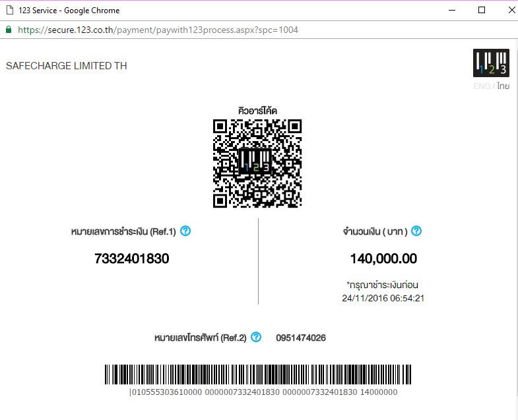The height and width of the screenshot is (420, 518).
Task: Click the help icon beside Ref.1 payment number
Action: coord(185,231)
